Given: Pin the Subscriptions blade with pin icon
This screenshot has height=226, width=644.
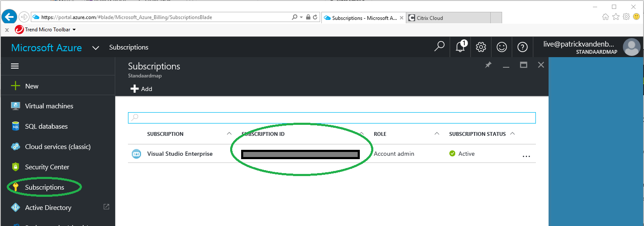Looking at the screenshot, I should point(488,65).
